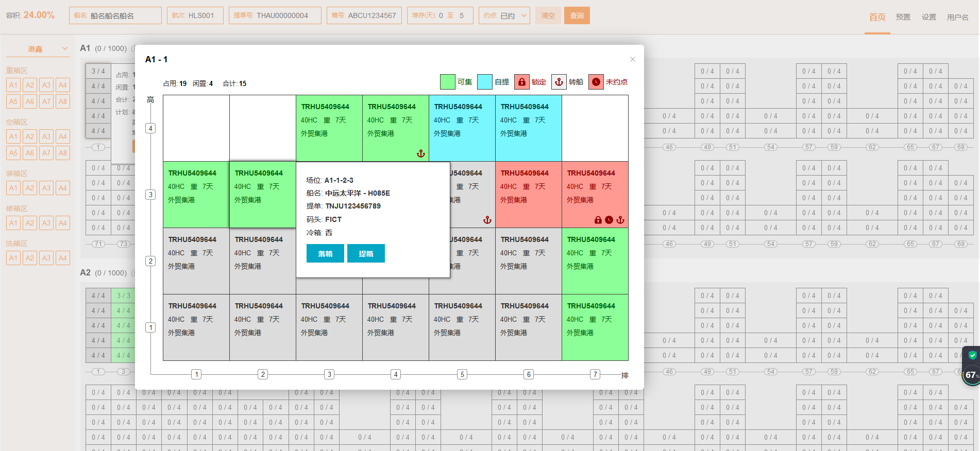The height and width of the screenshot is (451, 980).
Task: Select A2 under 空箱区
Action: tap(30, 136)
